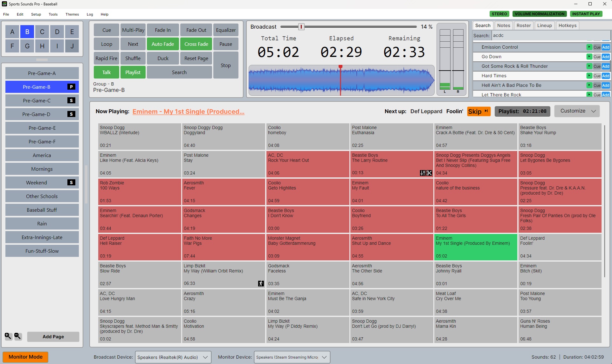The image size is (612, 364).
Task: Enable Loop mode
Action: click(107, 44)
